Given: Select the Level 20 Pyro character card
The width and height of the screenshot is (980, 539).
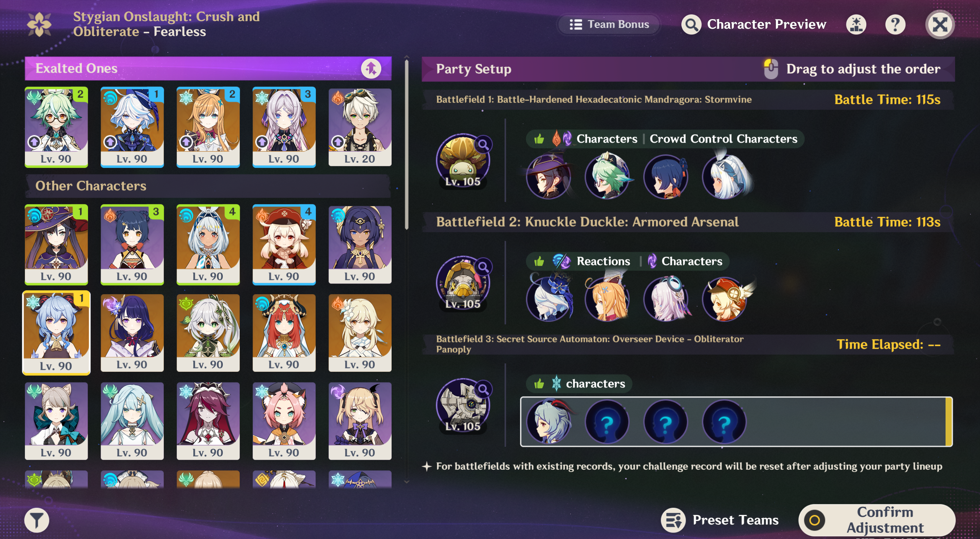Looking at the screenshot, I should click(359, 127).
